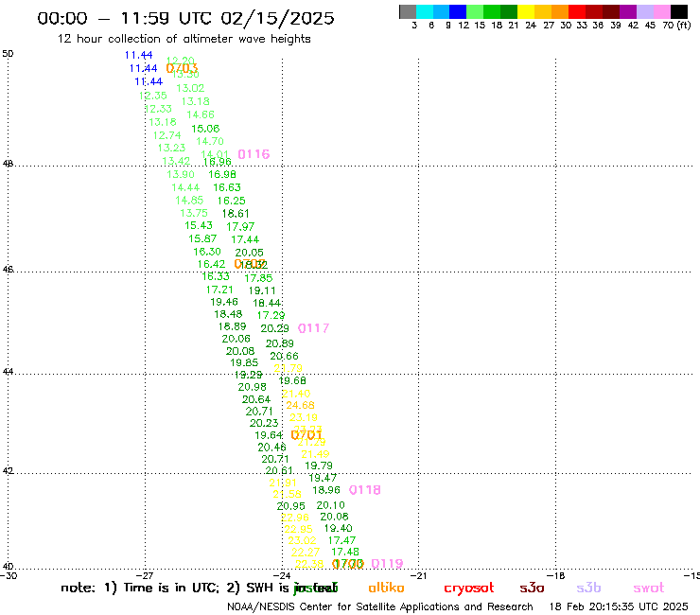Select the '19.11' wave height value
The image size is (700, 615).
262,290
